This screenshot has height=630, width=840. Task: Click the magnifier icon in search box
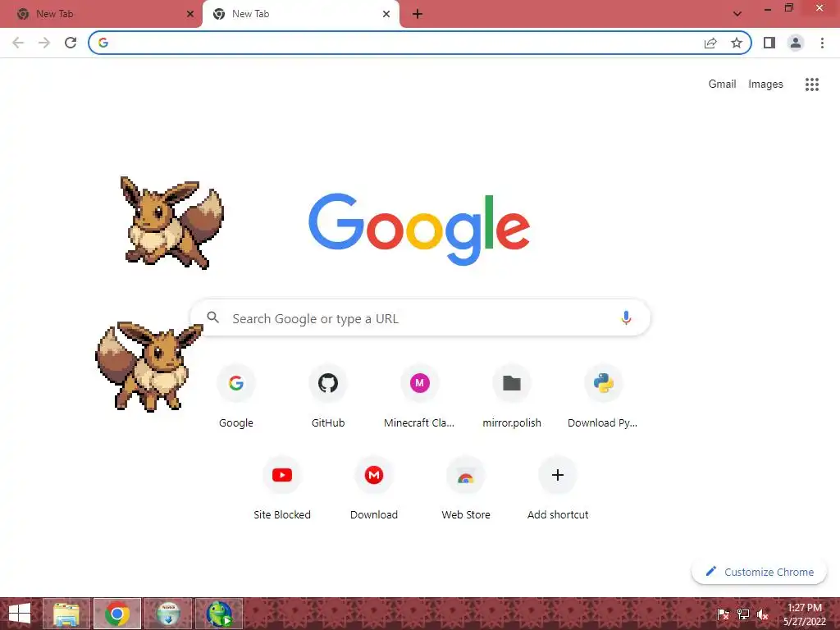(213, 317)
